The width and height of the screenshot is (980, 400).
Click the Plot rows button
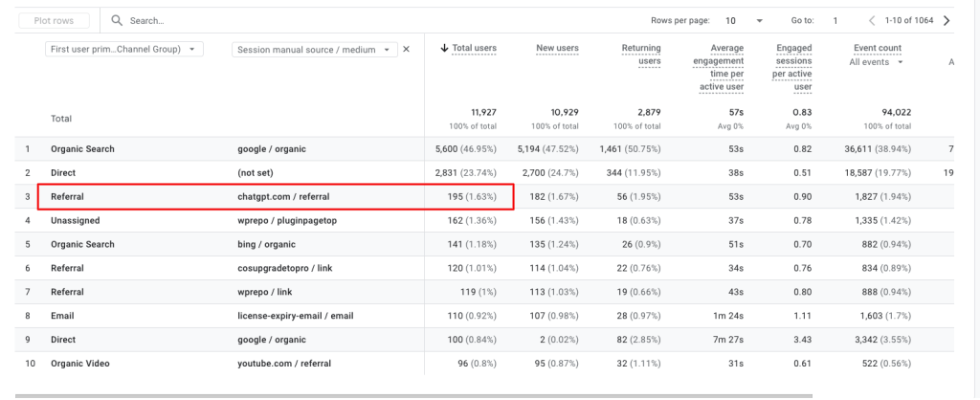54,20
